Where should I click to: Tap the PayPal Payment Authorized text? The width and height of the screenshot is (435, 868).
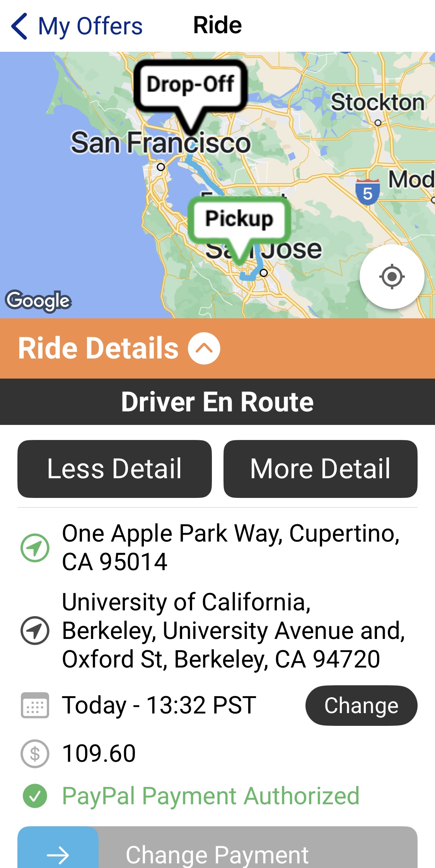coord(211,796)
